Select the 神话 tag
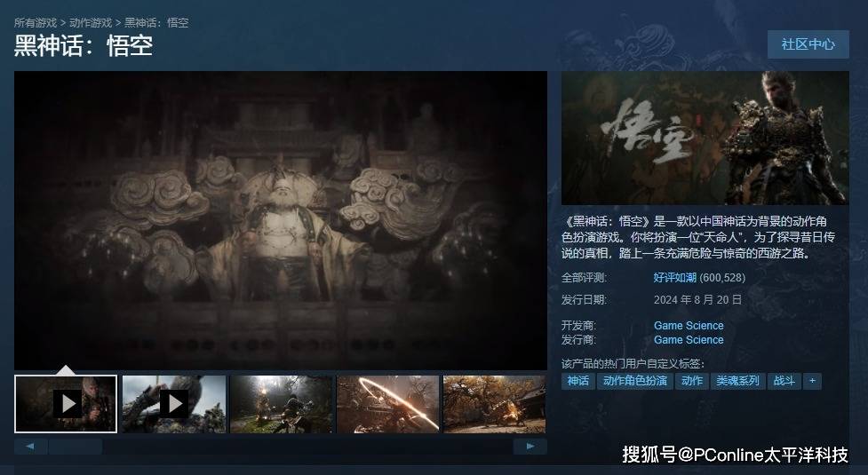 pos(578,381)
